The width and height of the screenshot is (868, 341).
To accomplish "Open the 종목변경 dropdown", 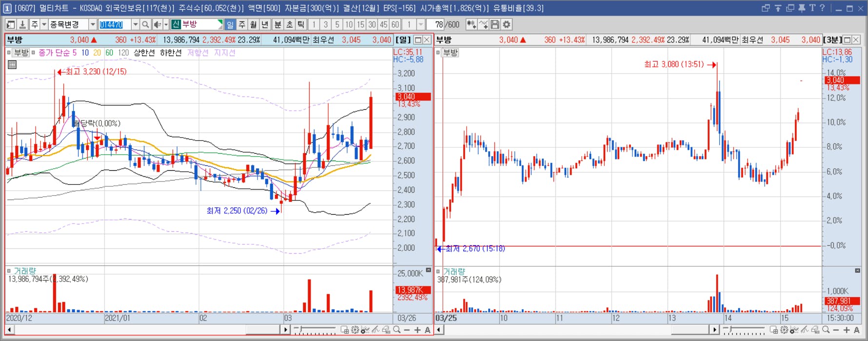I will point(93,24).
